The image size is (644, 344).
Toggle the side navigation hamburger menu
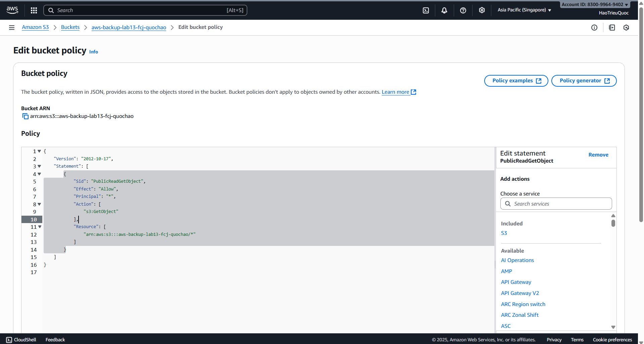coord(12,28)
